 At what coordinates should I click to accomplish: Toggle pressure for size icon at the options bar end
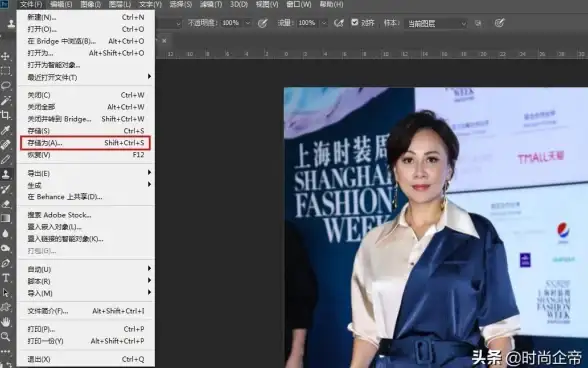pos(499,23)
